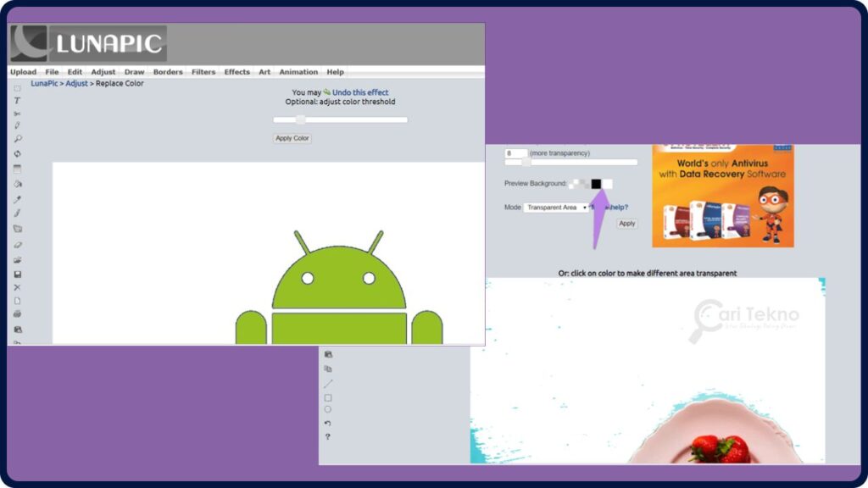Image resolution: width=868 pixels, height=488 pixels.
Task: Select the paint bucket fill tool
Action: tap(18, 184)
